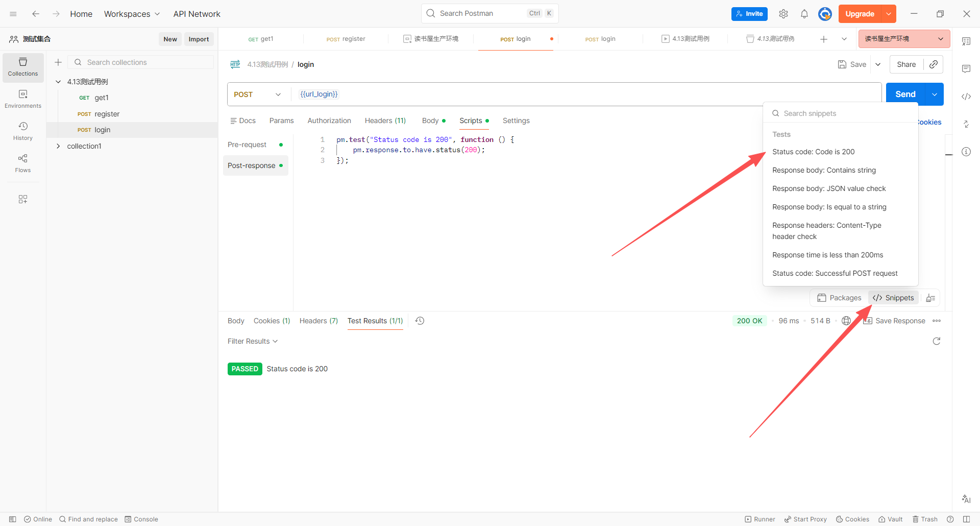Open the comments icon in right sidebar
The width and height of the screenshot is (980, 526).
point(966,69)
